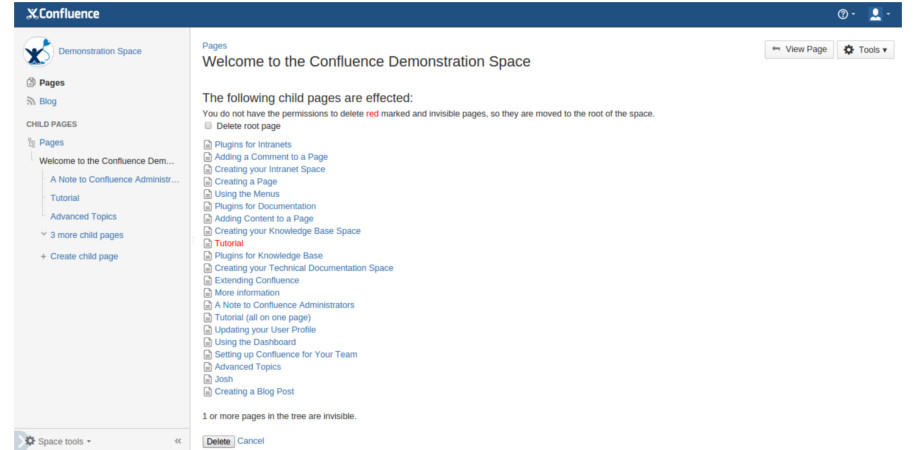Collapse the sidebar with double-chevron icon
Viewport: 920px width, 450px height.
pyautogui.click(x=178, y=441)
